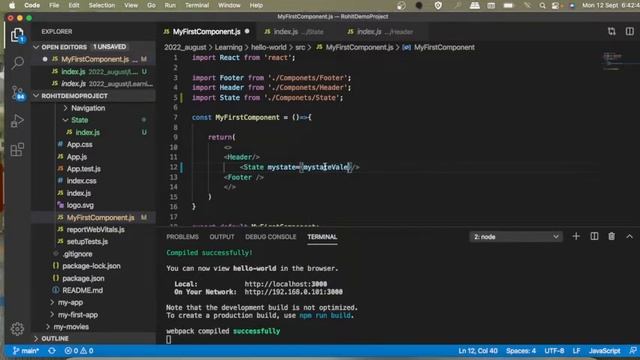Maximize the terminal panel with chevron up
This screenshot has width=640, height=360.
coord(629,236)
